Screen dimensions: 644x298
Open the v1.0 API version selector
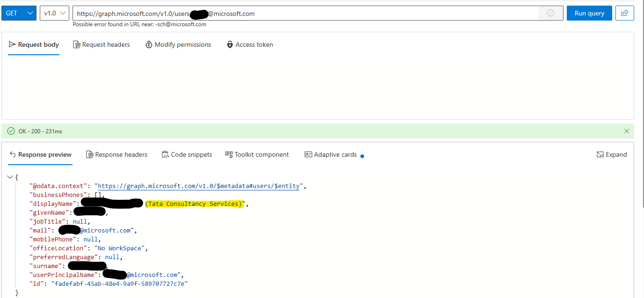pyautogui.click(x=54, y=13)
